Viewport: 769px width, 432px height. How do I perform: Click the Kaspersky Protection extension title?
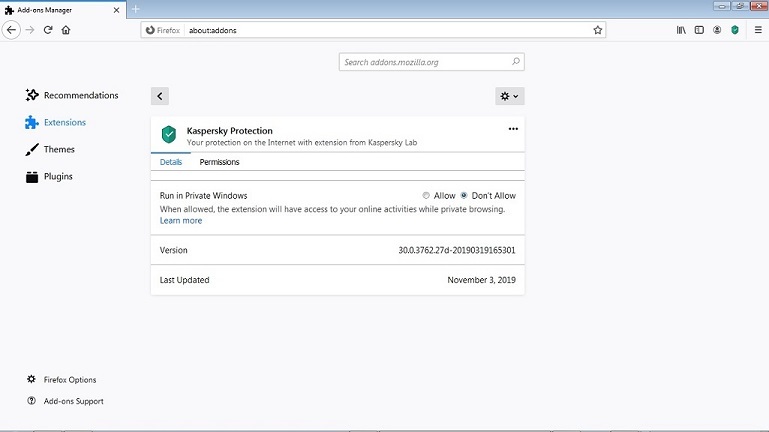230,131
